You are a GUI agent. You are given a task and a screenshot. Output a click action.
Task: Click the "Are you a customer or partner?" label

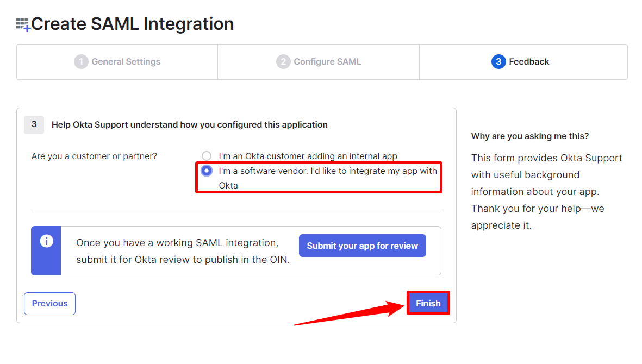tap(94, 156)
